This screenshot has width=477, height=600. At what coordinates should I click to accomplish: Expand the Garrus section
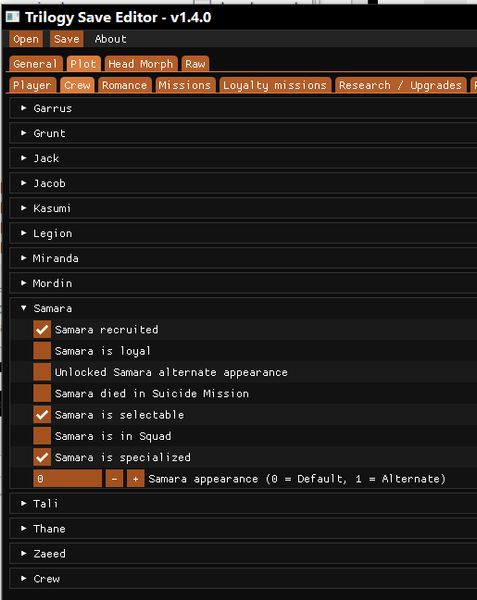pos(243,108)
